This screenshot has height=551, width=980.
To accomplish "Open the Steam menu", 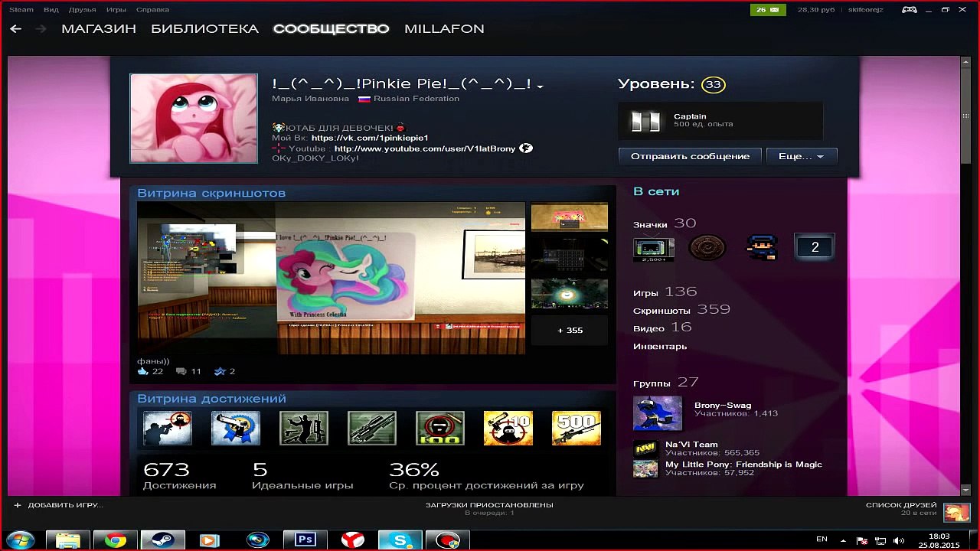I will [21, 10].
